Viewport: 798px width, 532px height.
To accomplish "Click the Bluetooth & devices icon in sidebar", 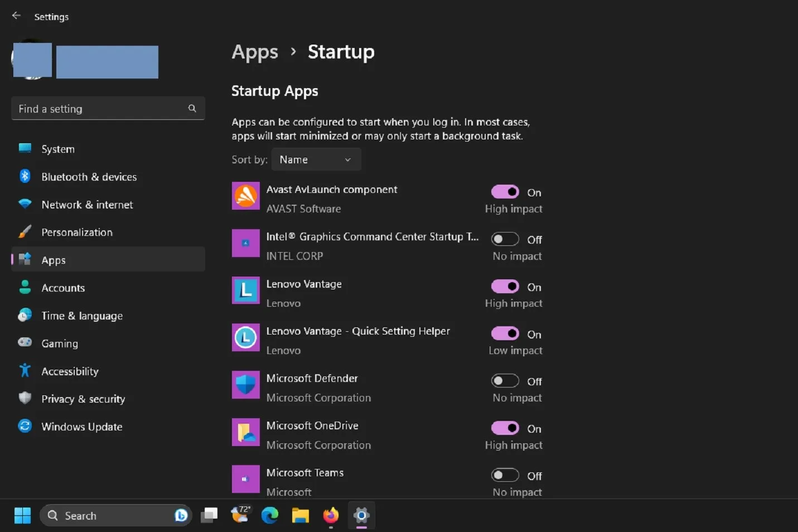I will point(25,176).
